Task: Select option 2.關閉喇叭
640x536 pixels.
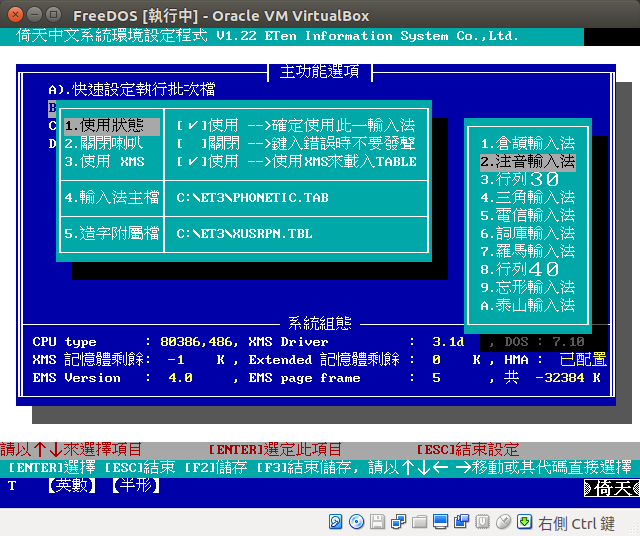Action: (x=104, y=143)
